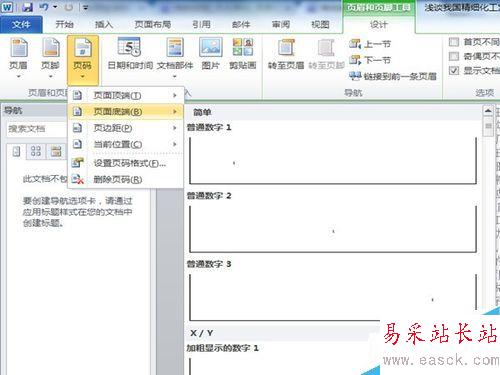Insert 日期和时间 (Date and Time)

pos(130,54)
